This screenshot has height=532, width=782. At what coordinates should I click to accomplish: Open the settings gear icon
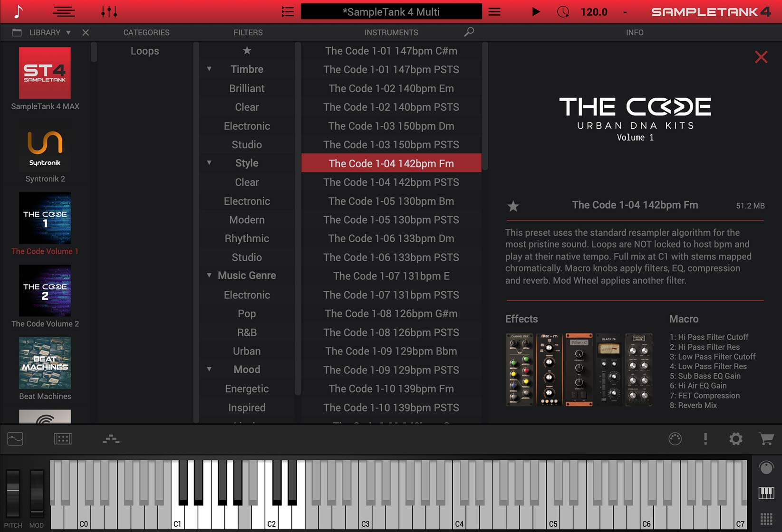coord(736,439)
